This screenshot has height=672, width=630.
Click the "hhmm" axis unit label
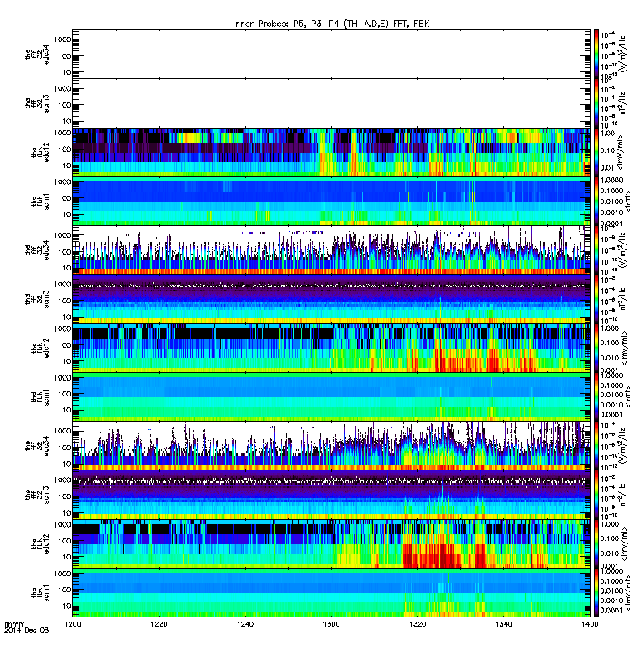coord(14,624)
